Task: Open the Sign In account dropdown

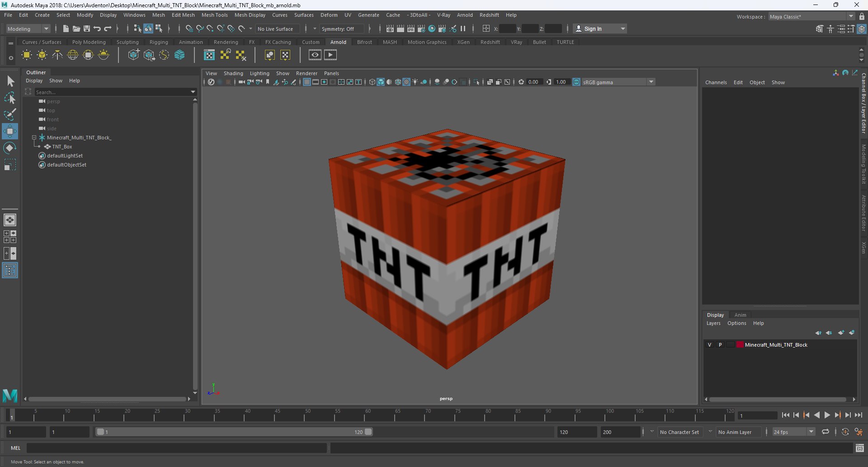Action: pyautogui.click(x=600, y=29)
